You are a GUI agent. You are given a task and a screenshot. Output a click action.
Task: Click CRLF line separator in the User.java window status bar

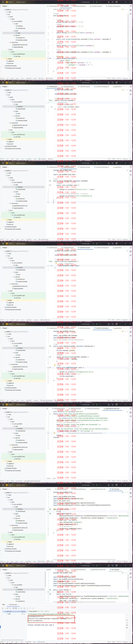pos(113,78)
